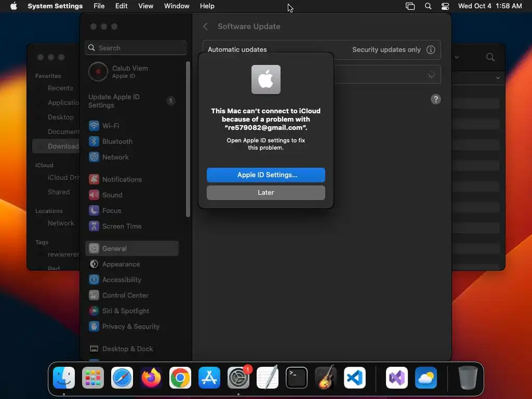Launch Visual Studio Code from the Dock
Viewport: 532px width, 399px height.
(x=355, y=377)
